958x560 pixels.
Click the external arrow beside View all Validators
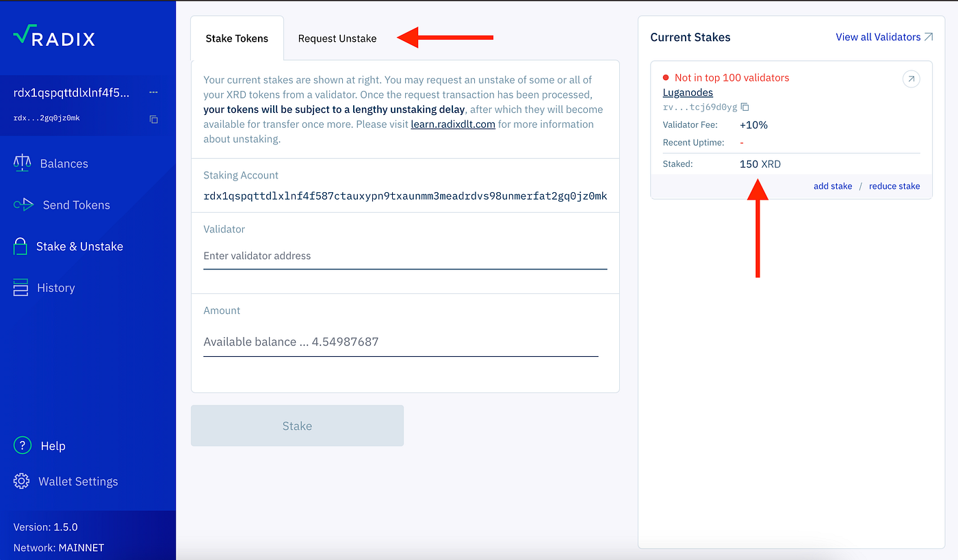[x=929, y=37]
